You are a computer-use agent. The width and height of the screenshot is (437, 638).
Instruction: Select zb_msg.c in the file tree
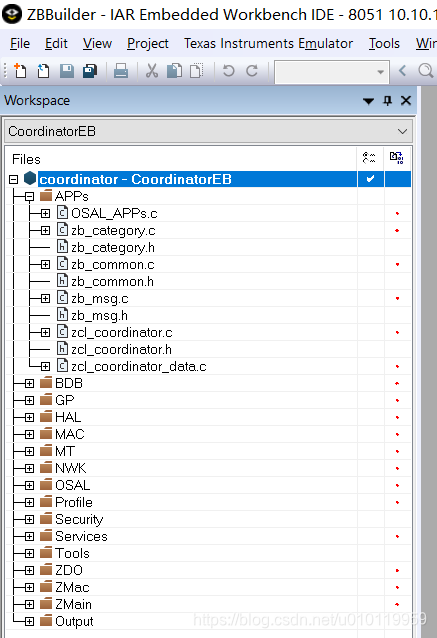coord(100,299)
